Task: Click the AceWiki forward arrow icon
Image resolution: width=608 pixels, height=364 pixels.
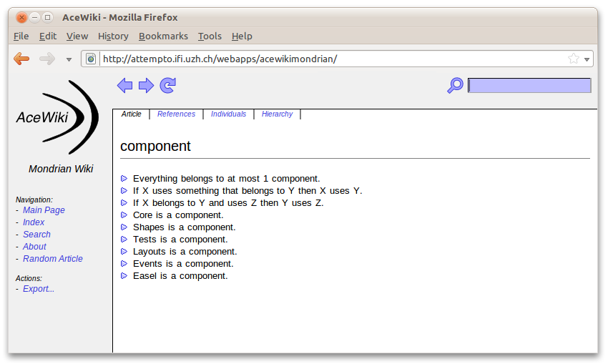Action: (146, 86)
